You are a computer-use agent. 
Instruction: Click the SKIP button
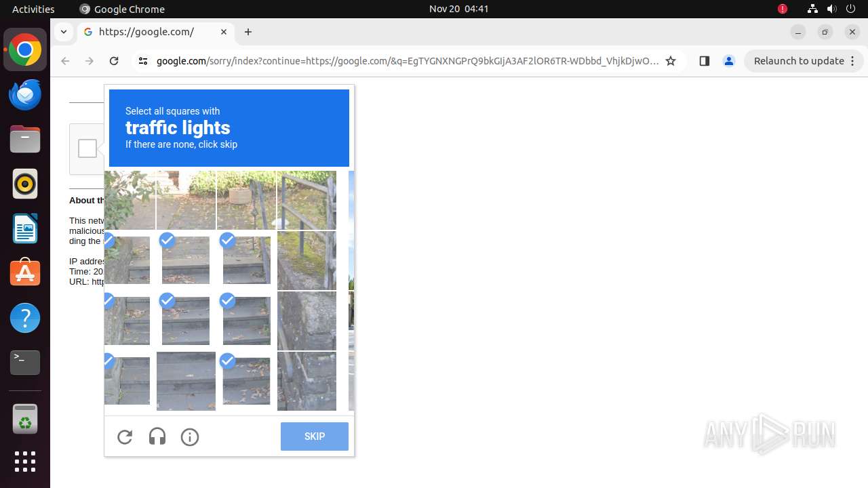[315, 436]
